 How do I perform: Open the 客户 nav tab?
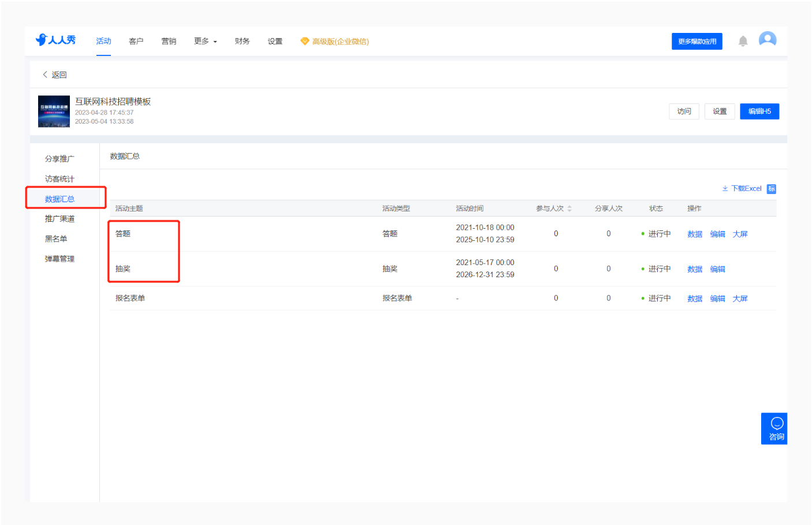[x=136, y=41]
